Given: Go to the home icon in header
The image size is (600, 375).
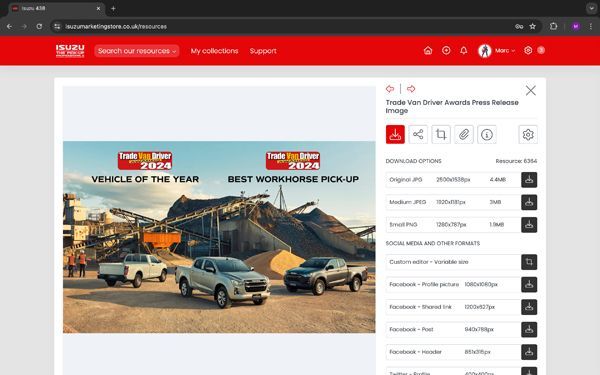Looking at the screenshot, I should pyautogui.click(x=428, y=51).
